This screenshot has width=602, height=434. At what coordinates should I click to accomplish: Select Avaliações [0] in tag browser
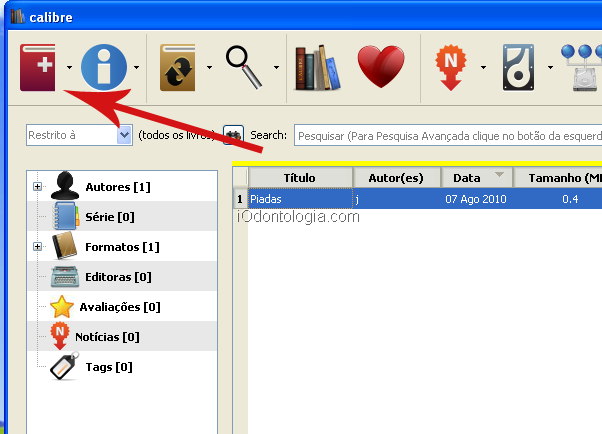pos(120,307)
